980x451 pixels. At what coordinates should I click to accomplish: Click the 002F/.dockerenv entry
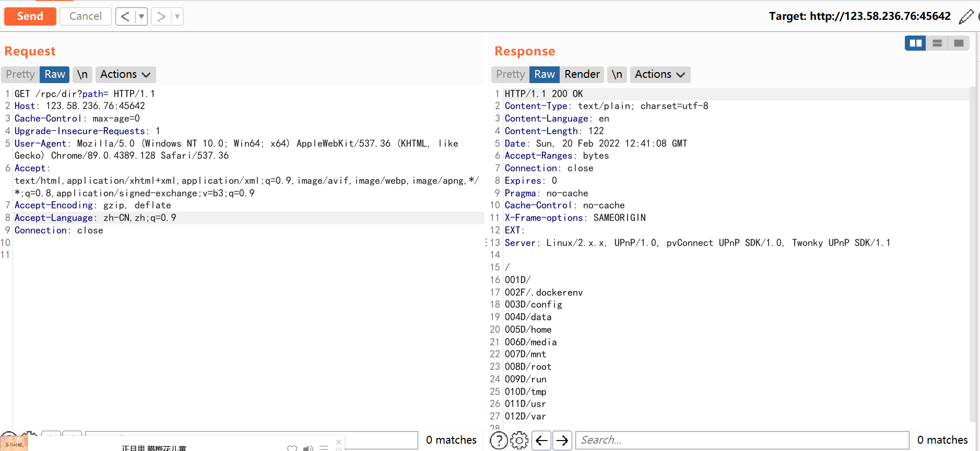click(x=544, y=293)
